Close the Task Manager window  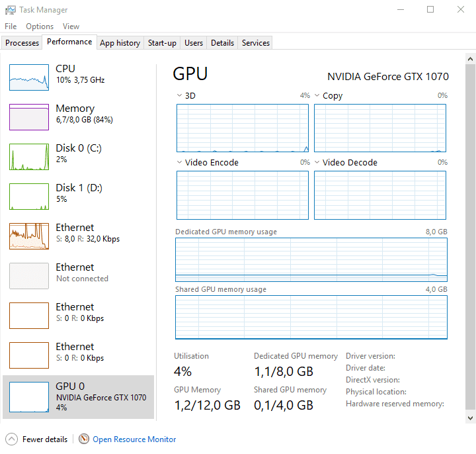(x=461, y=9)
